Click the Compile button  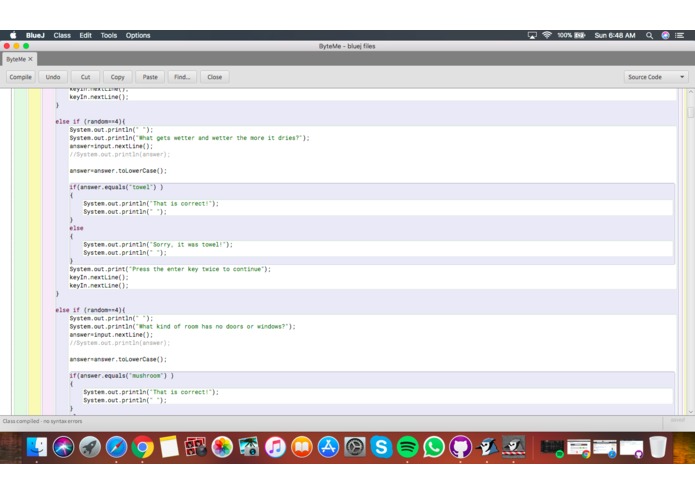tap(20, 77)
